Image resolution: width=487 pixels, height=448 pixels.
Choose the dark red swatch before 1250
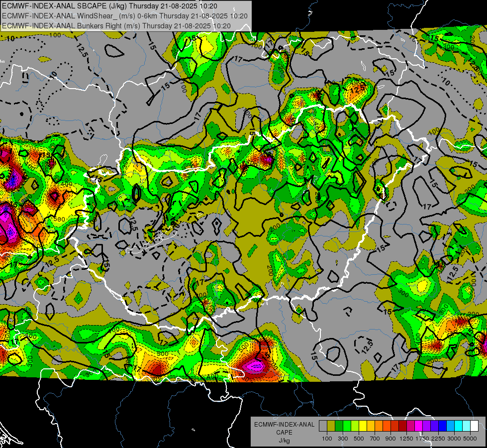[402, 426]
